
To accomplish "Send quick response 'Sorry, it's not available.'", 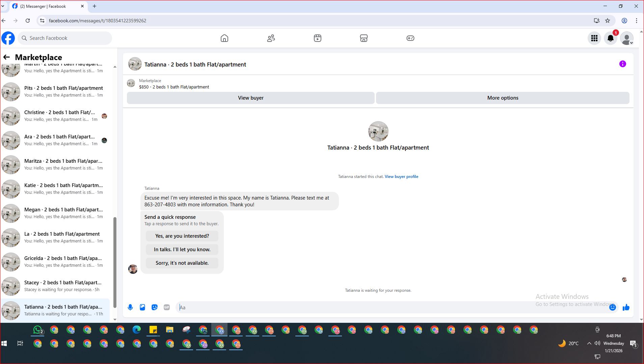I will [182, 263].
